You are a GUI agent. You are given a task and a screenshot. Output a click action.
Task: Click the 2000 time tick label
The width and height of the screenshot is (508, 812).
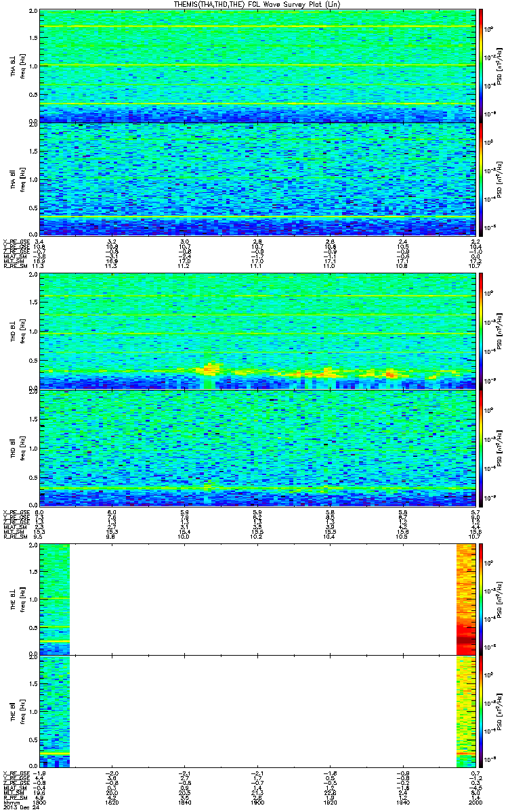(x=475, y=802)
